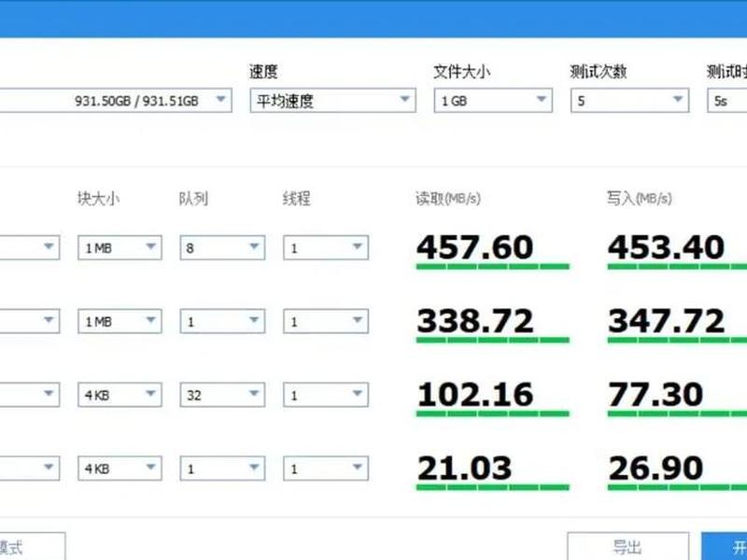Open queue dropdown in the 338.72 row

pyautogui.click(x=222, y=321)
